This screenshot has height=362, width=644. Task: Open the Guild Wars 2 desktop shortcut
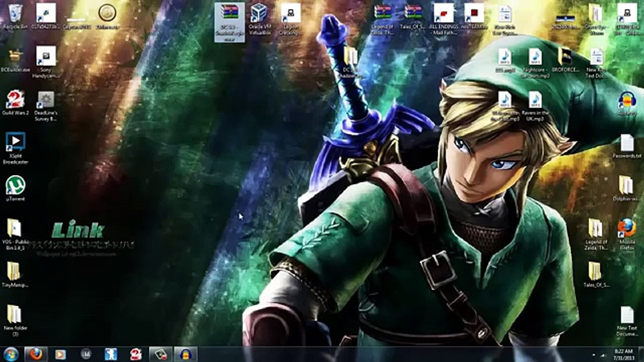(x=15, y=103)
